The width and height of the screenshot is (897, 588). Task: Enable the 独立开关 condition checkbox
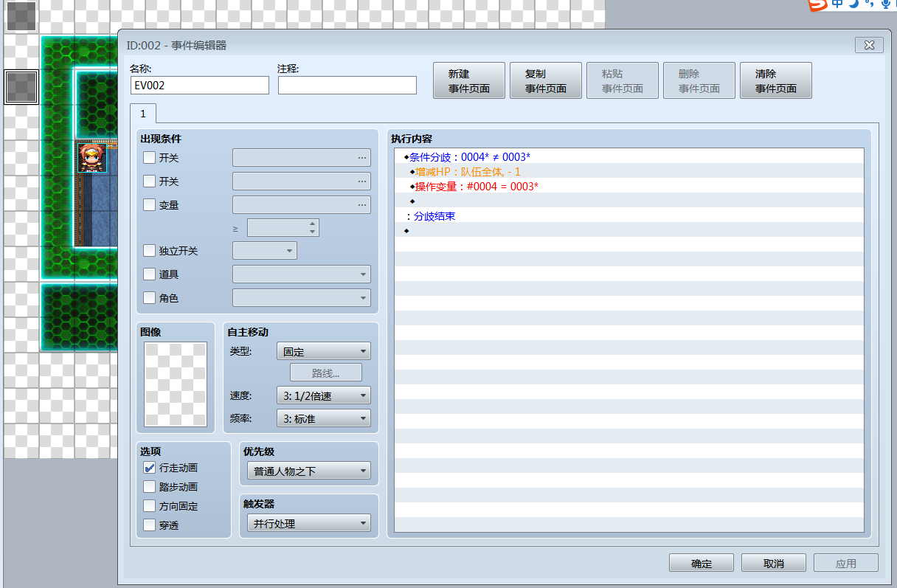150,250
